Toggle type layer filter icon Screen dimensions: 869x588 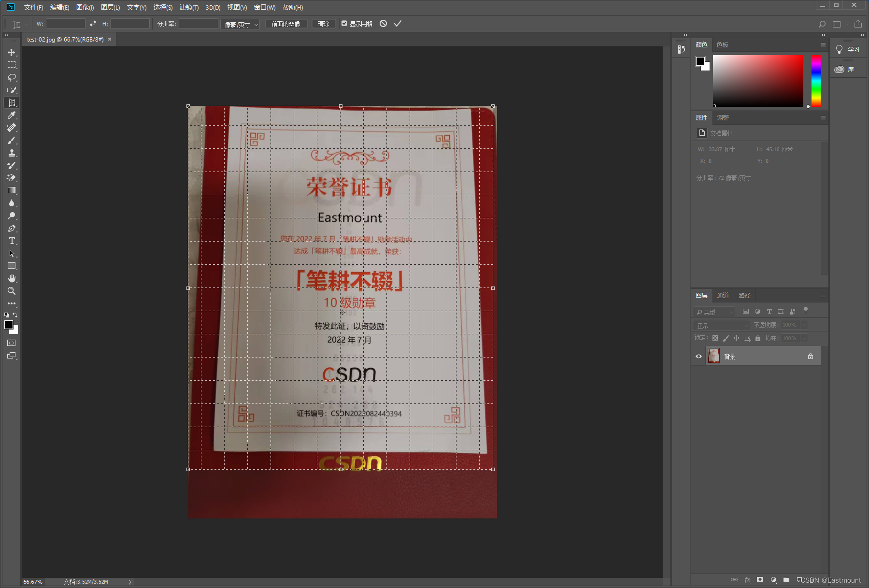(x=769, y=312)
